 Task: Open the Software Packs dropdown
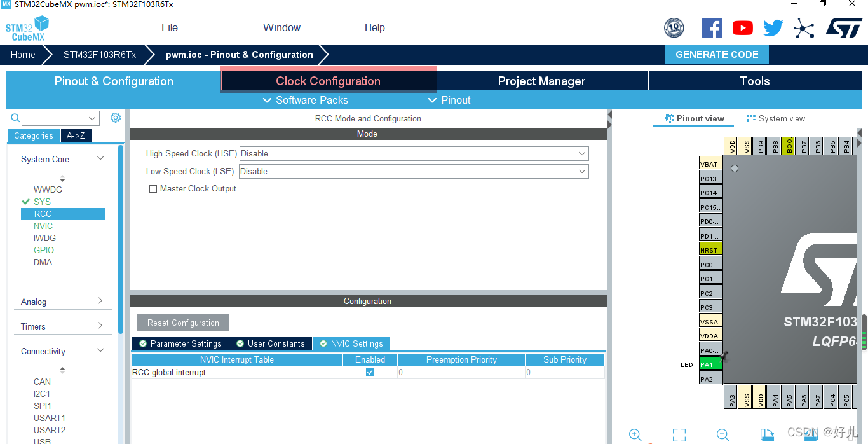click(306, 100)
